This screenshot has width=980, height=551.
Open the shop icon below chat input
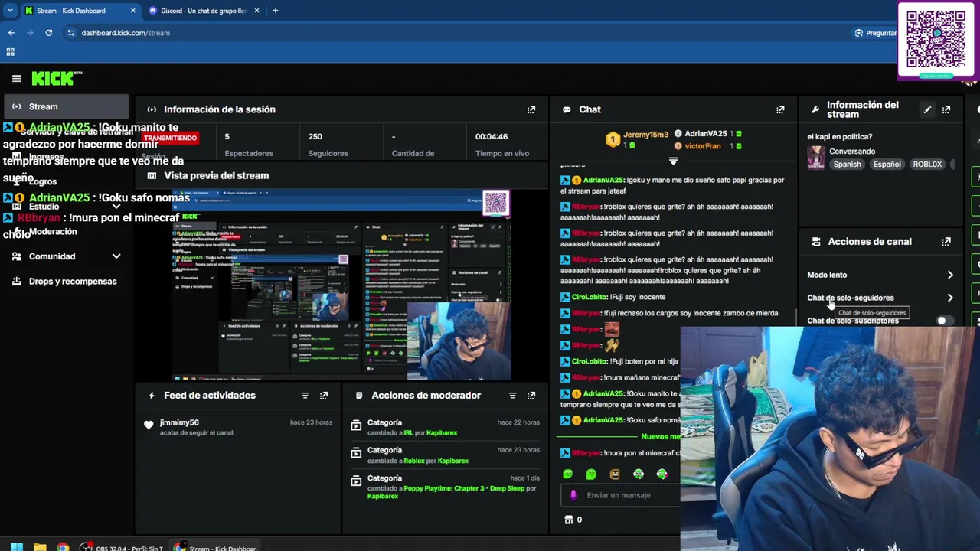[569, 520]
